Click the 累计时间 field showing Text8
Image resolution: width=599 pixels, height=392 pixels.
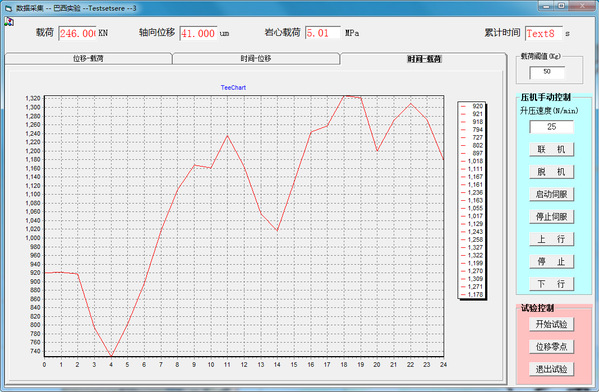544,33
